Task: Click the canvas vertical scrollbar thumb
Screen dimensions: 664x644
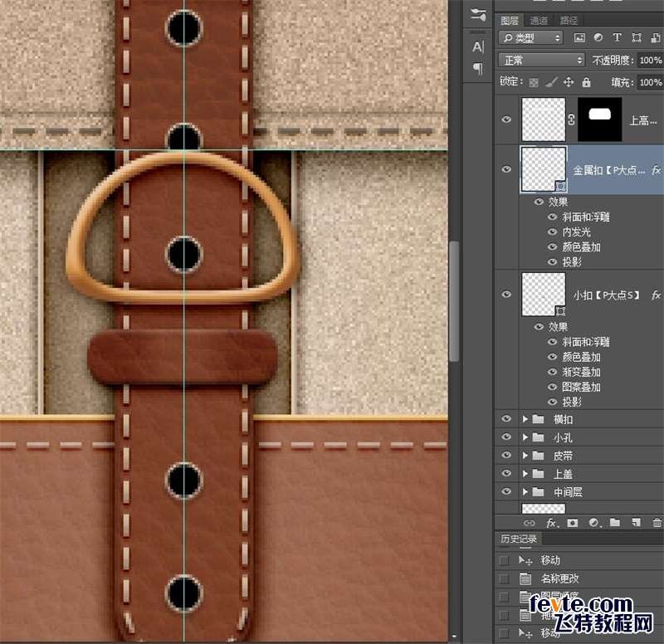Action: click(x=454, y=301)
